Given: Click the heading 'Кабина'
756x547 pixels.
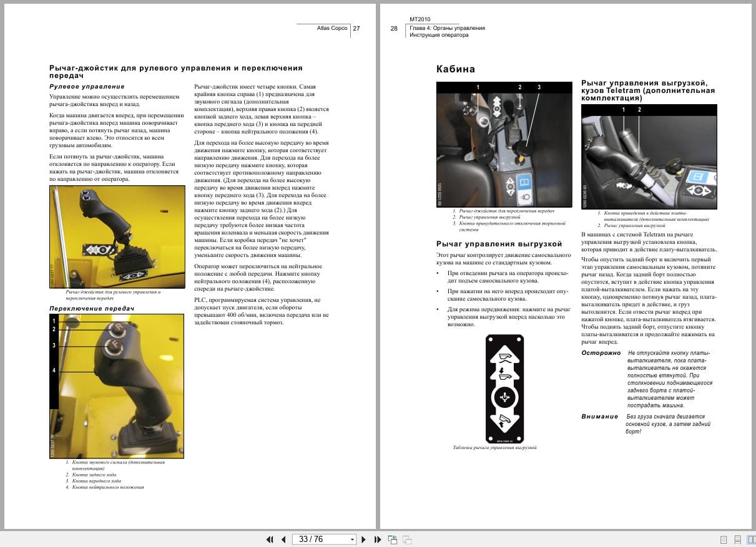Looking at the screenshot, I should 456,69.
